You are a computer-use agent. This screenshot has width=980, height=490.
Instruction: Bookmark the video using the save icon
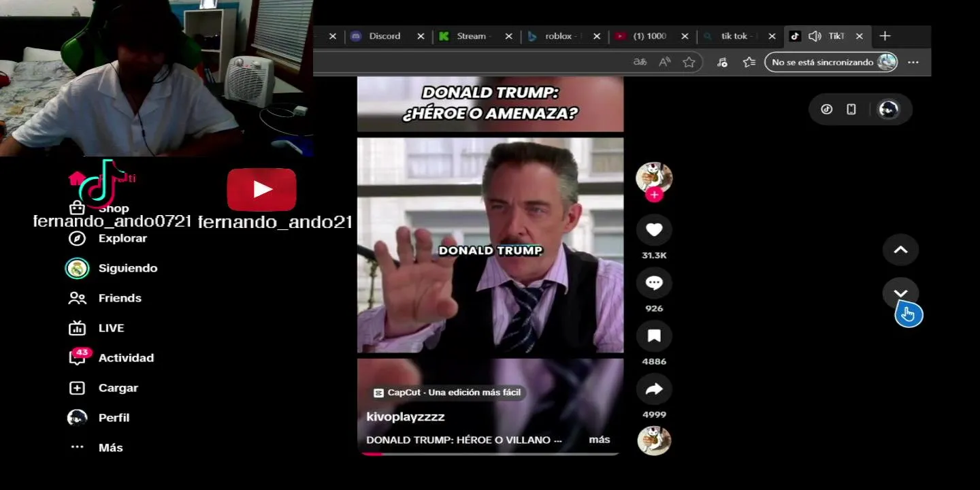coord(654,336)
